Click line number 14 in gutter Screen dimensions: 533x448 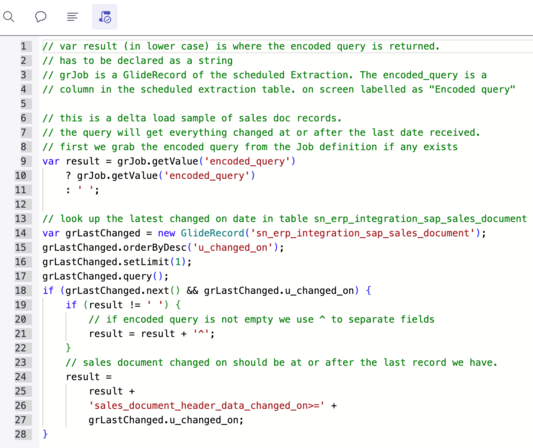coord(21,233)
